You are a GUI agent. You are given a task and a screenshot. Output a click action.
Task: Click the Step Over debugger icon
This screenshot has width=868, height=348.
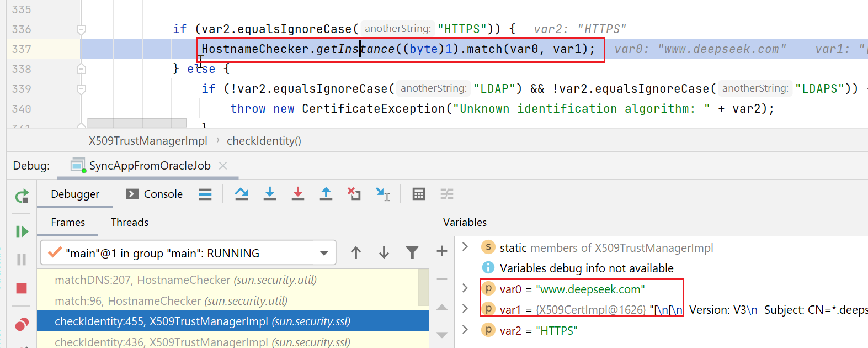point(241,194)
